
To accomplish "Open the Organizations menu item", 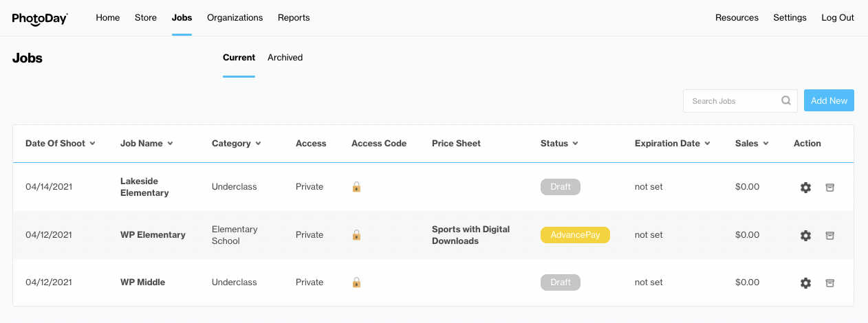I will (x=235, y=18).
